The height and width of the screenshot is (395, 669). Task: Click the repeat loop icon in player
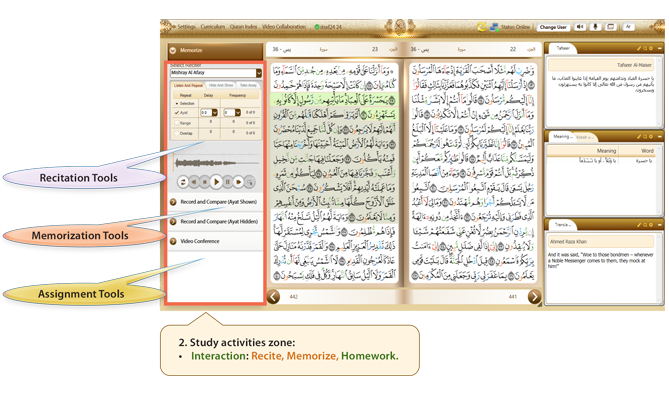click(183, 182)
